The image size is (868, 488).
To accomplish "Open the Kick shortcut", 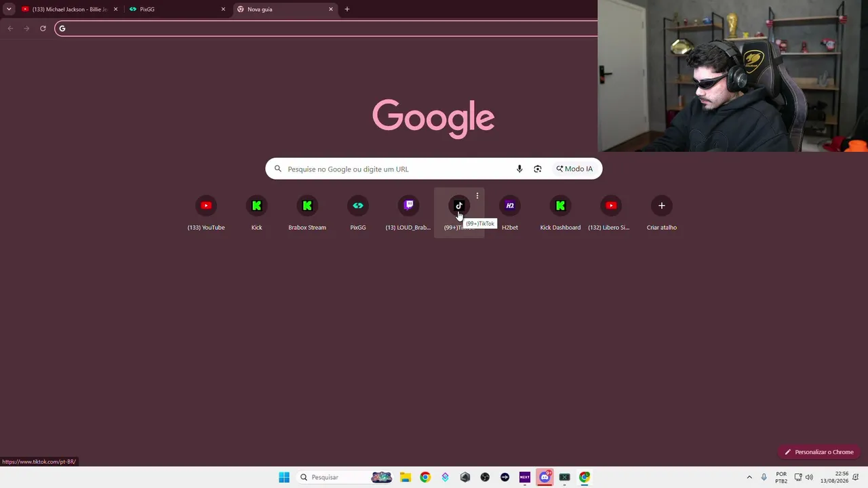I will (x=256, y=213).
